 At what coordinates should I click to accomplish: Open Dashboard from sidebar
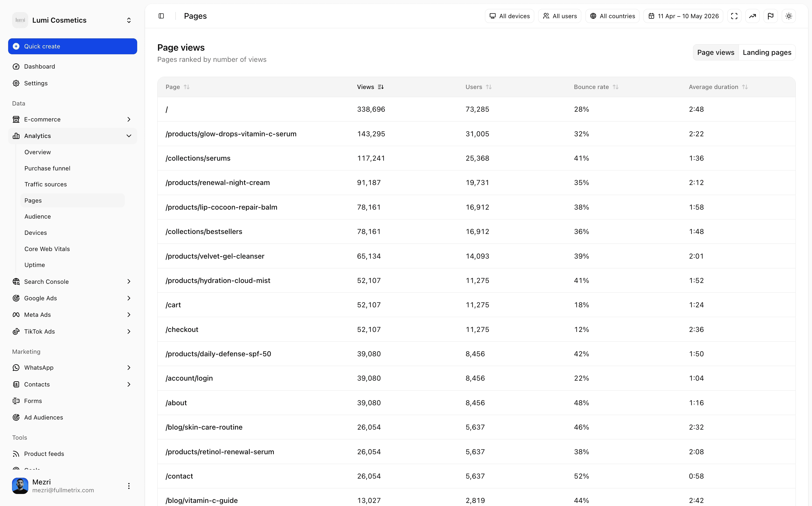pos(73,66)
